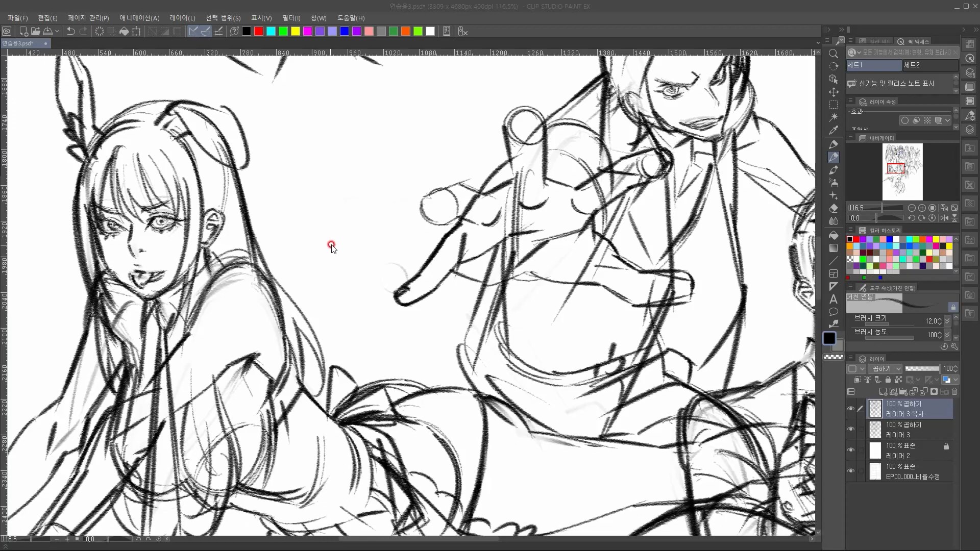Toggle visibility of 레이어 2 layer

(850, 450)
